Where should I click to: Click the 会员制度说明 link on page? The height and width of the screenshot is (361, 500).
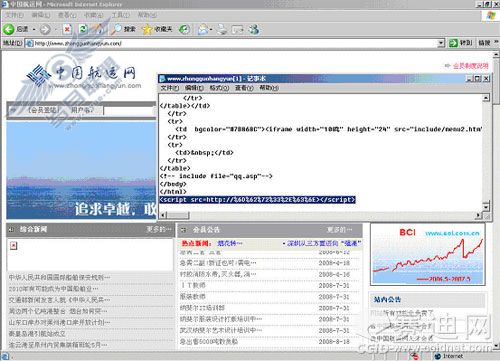[470, 66]
